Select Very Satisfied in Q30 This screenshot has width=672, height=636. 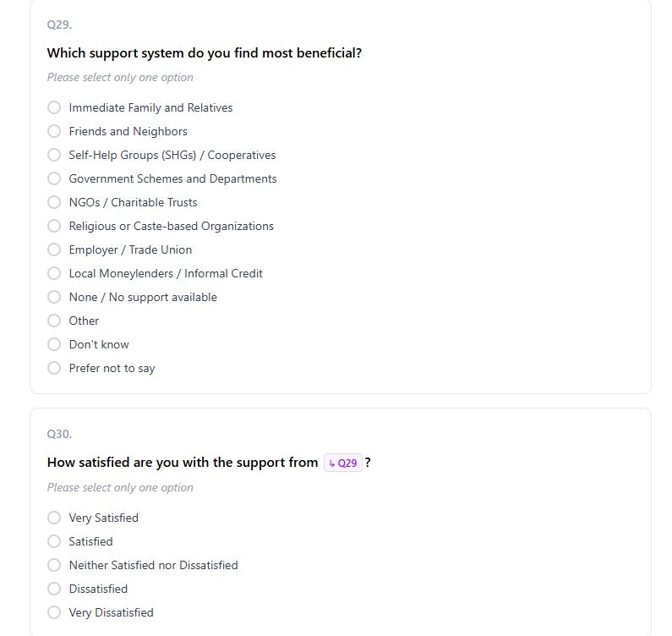coord(54,518)
